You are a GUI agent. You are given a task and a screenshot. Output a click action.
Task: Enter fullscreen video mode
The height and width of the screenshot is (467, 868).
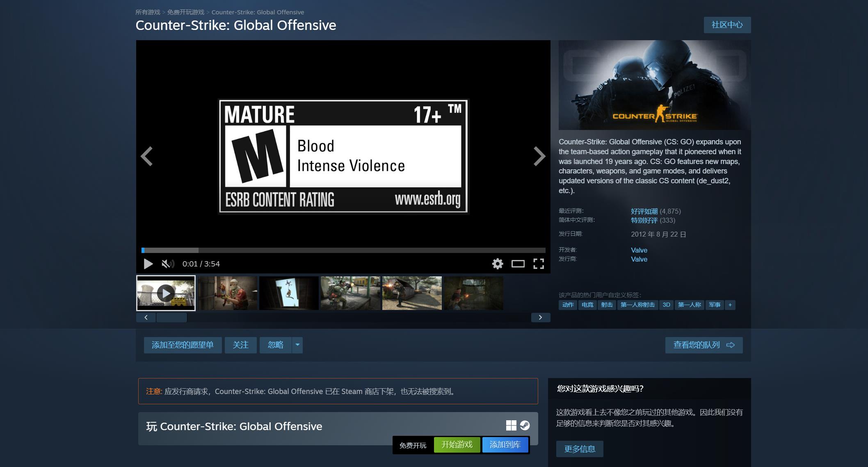pos(538,264)
